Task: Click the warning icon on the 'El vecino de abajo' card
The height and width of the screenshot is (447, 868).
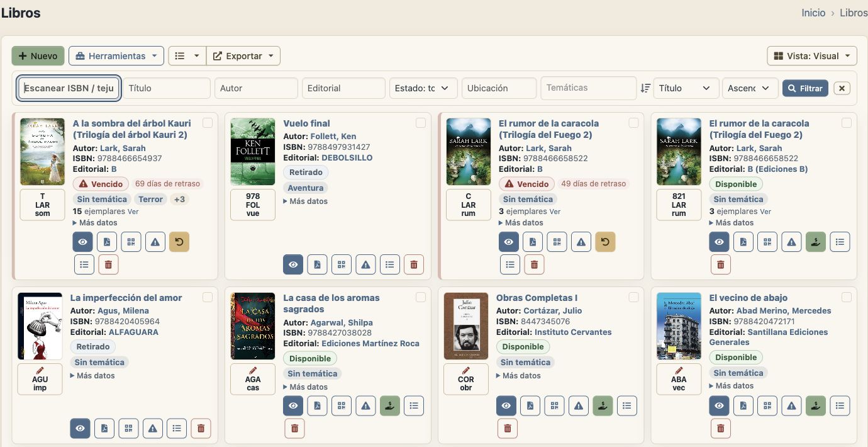Action: 792,406
